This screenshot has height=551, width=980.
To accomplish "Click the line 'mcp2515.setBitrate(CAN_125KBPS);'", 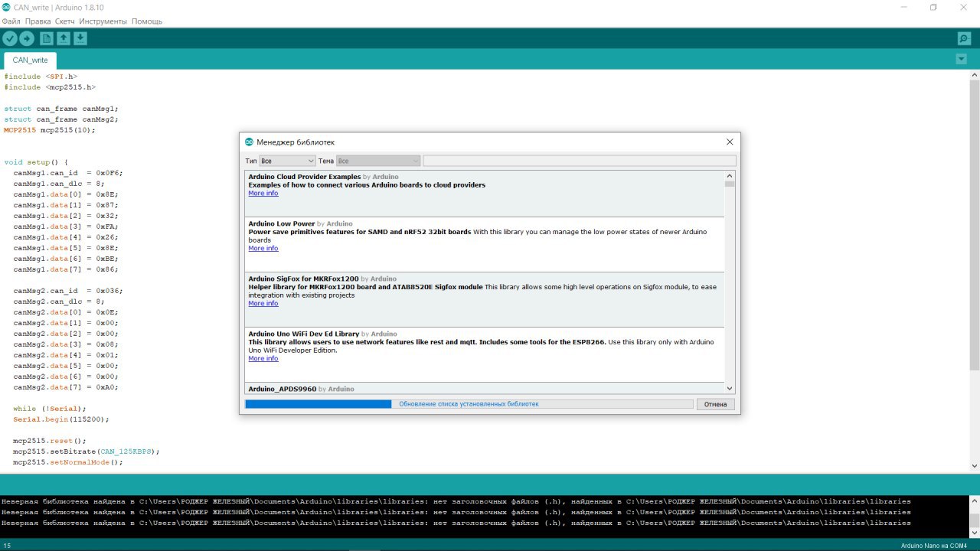I will [87, 452].
